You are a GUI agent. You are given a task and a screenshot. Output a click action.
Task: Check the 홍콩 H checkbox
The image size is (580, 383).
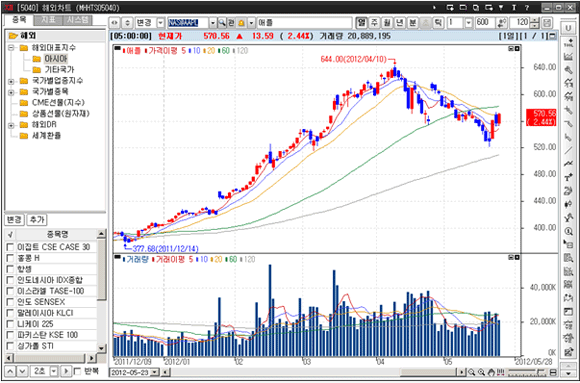pyautogui.click(x=10, y=258)
